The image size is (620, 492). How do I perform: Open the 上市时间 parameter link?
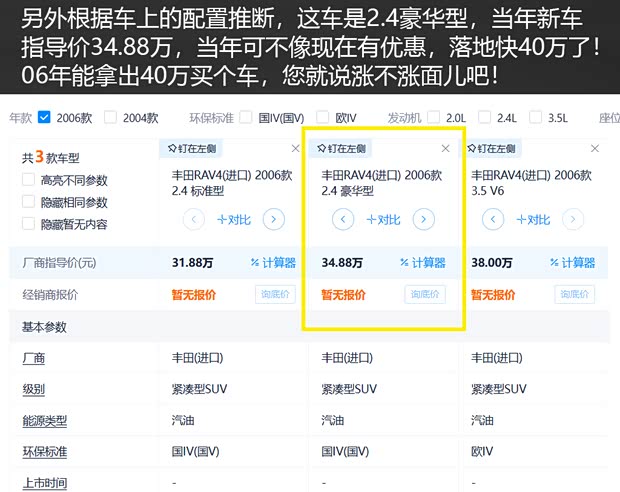click(44, 483)
